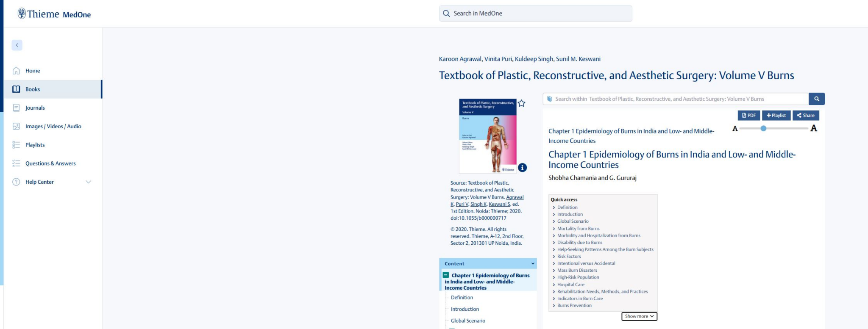Focus the Search in MedOne field

click(535, 14)
